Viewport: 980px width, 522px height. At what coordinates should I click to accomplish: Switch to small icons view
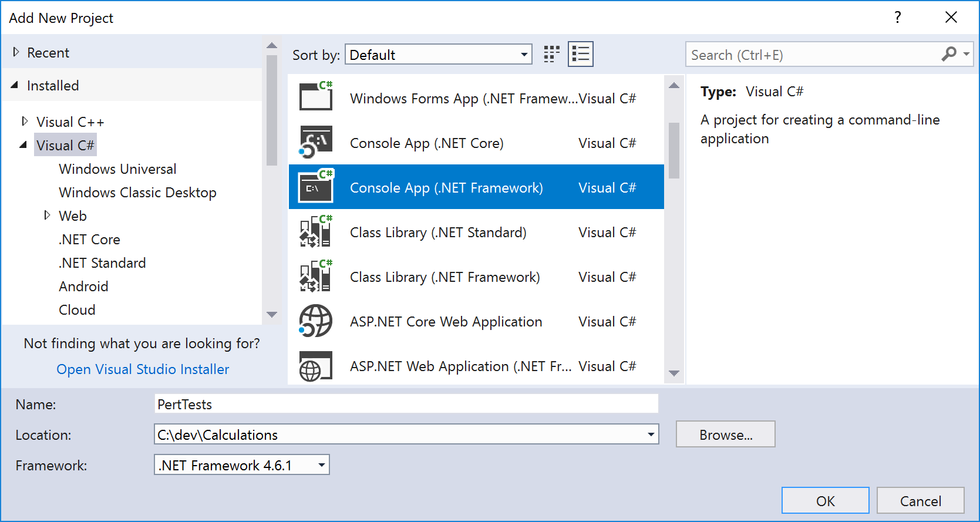pyautogui.click(x=551, y=55)
